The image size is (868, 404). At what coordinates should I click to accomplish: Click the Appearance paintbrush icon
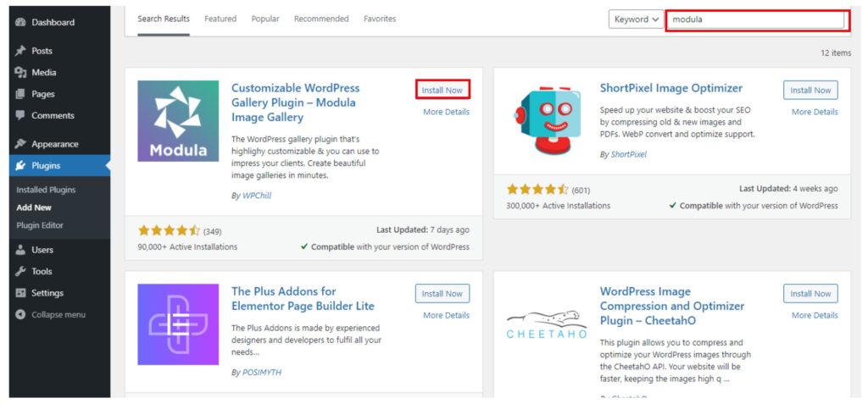[x=20, y=144]
